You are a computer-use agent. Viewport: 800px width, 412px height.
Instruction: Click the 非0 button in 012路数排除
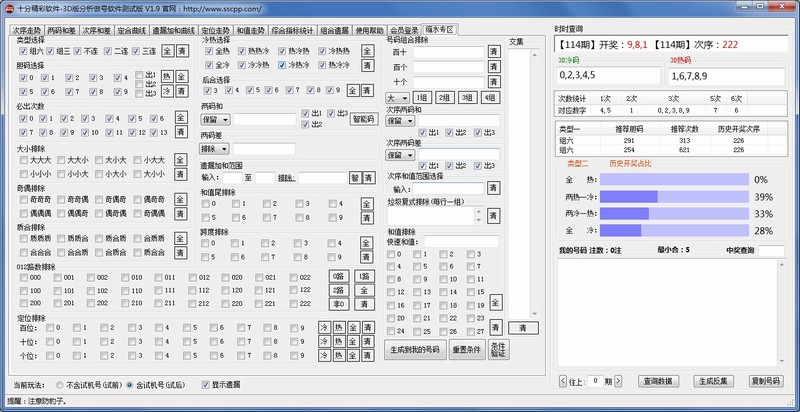click(x=338, y=304)
